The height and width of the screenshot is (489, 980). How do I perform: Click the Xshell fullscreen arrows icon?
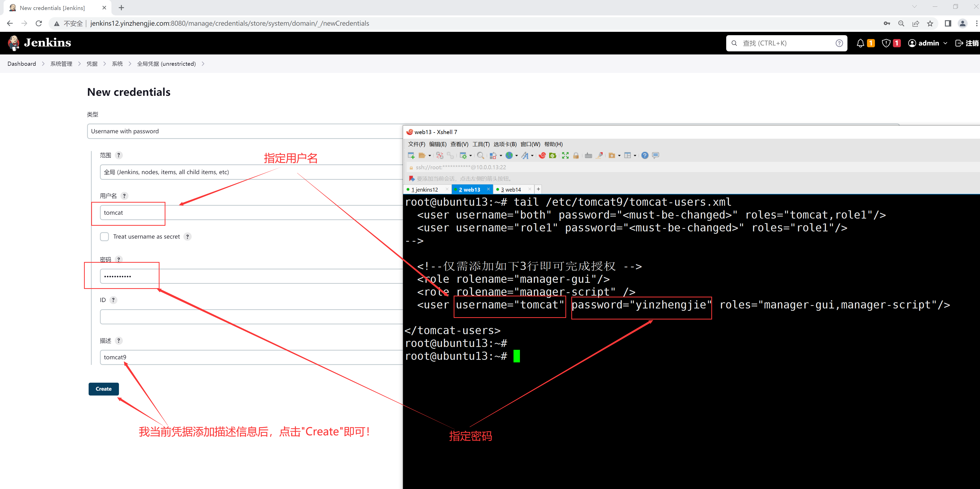point(565,156)
